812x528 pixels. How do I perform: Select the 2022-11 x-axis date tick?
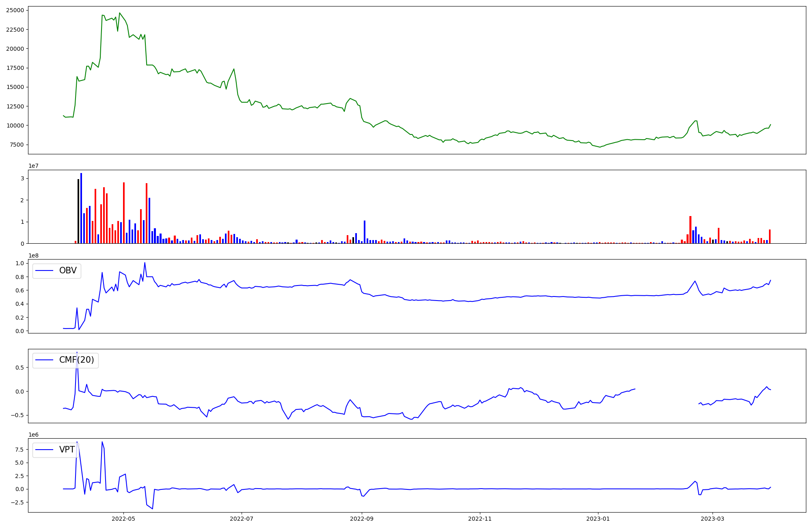(x=480, y=519)
